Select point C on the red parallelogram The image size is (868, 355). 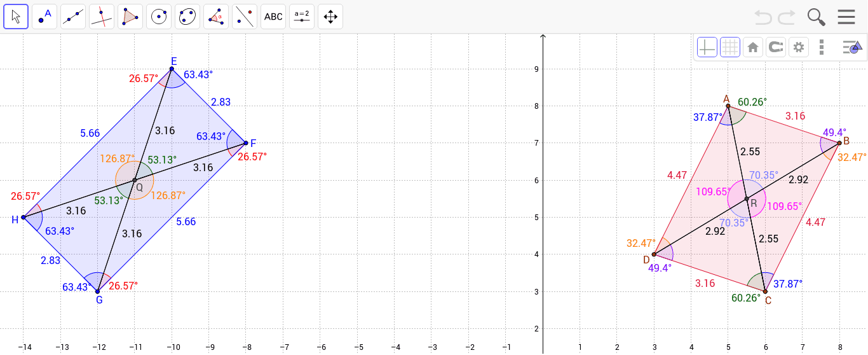[765, 292]
